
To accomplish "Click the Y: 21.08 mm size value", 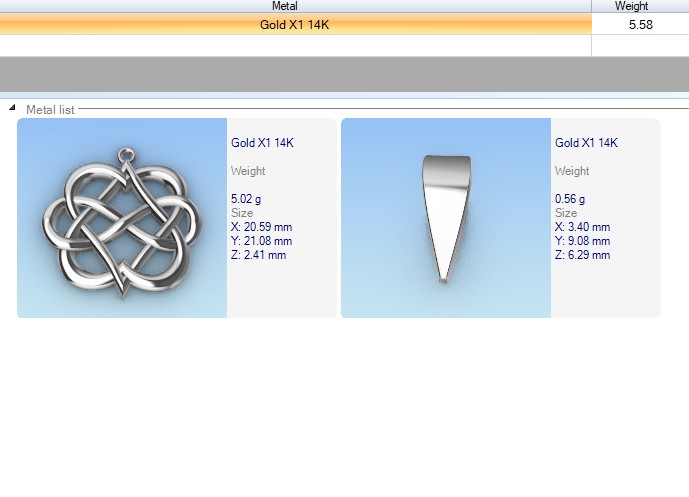I will coord(261,241).
